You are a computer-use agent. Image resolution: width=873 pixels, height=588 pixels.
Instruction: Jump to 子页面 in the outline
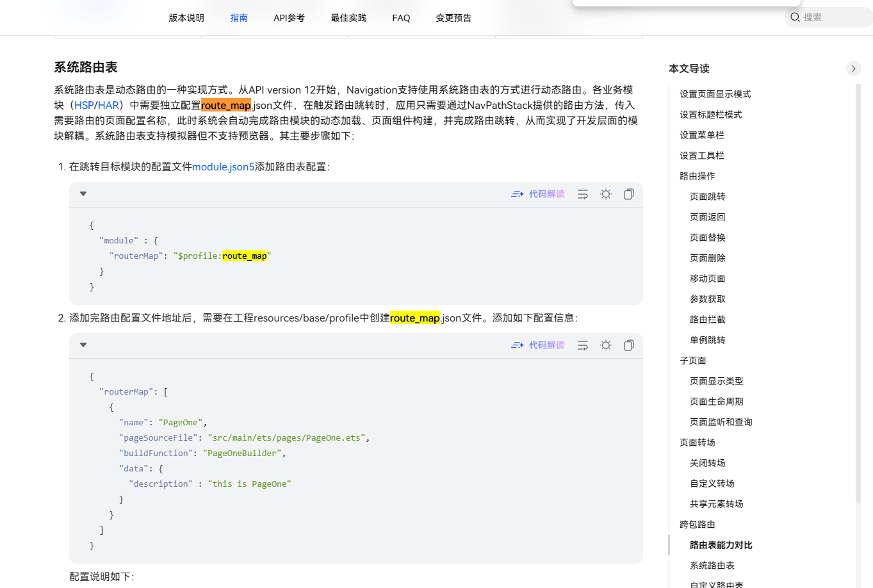point(692,361)
